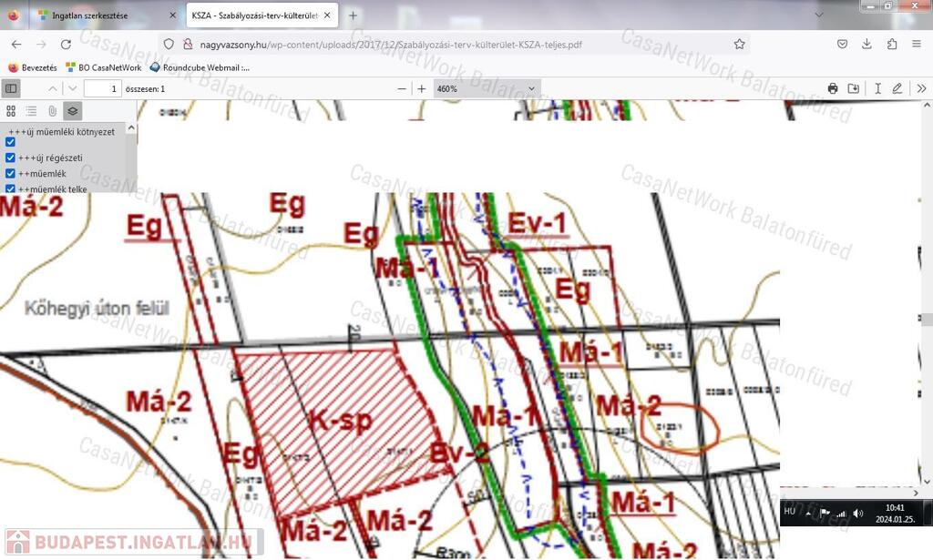
Task: Uncheck the '++müemlék' layer checkbox
Action: coord(11,173)
